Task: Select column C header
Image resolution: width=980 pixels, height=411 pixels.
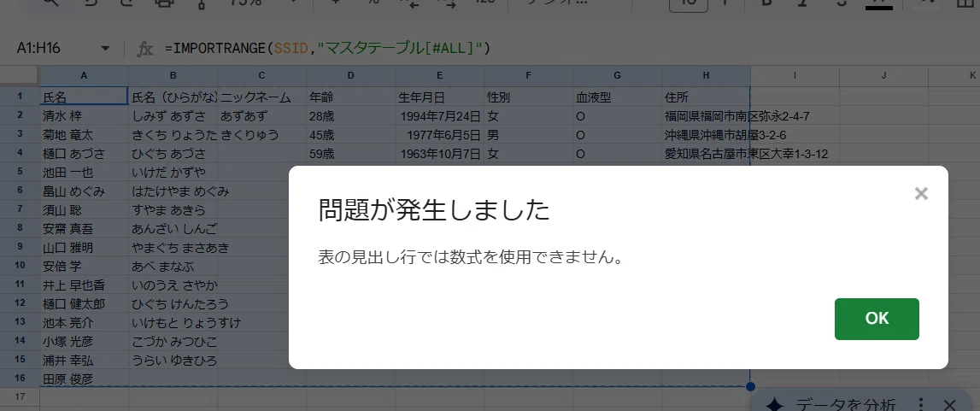Action: pos(261,75)
